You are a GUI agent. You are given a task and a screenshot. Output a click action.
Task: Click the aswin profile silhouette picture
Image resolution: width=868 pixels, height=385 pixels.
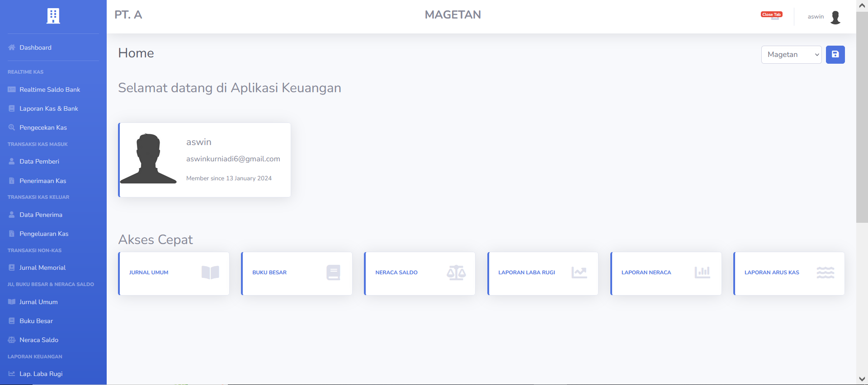point(148,159)
